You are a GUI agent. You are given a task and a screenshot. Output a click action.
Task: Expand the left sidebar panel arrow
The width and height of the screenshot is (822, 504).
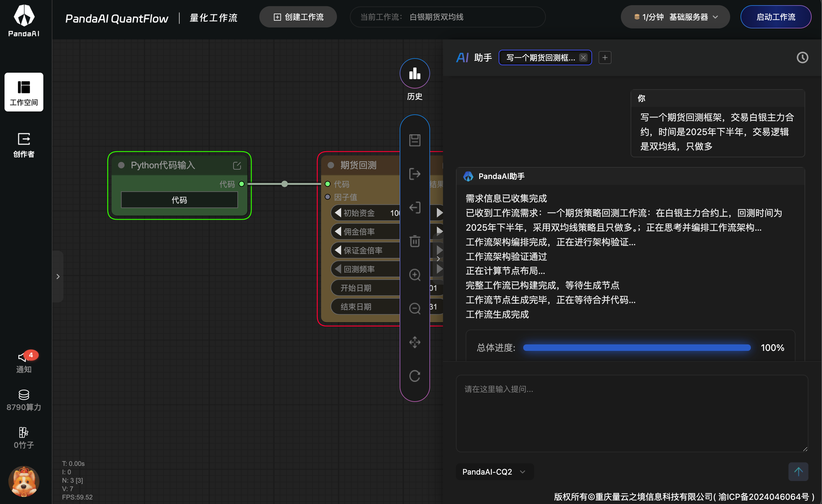pyautogui.click(x=58, y=276)
